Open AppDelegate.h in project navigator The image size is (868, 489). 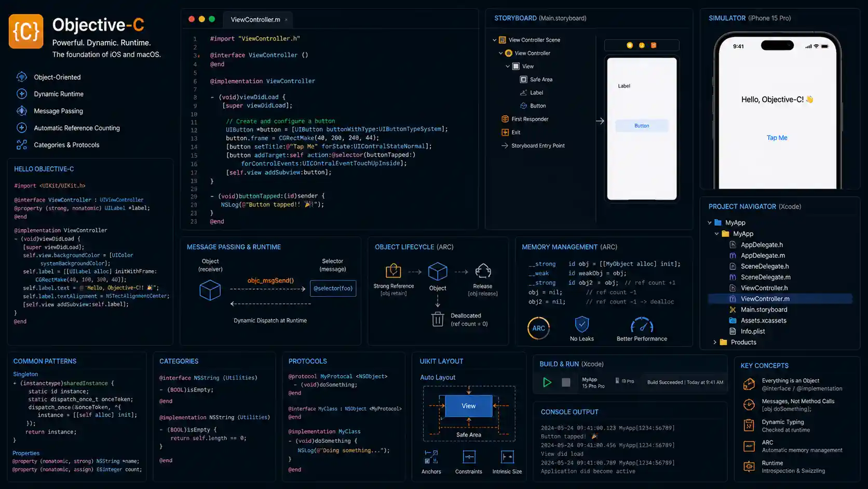762,245
